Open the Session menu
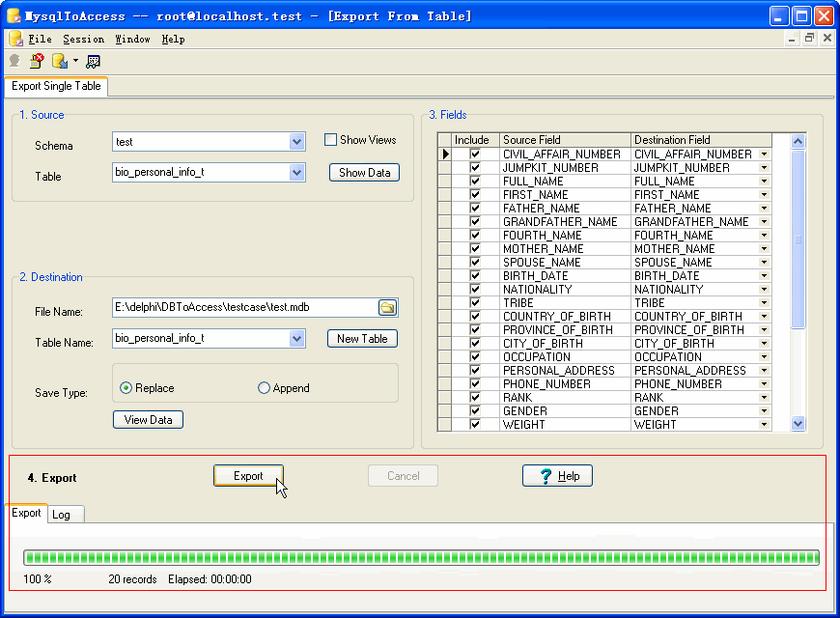The width and height of the screenshot is (840, 618). point(84,40)
